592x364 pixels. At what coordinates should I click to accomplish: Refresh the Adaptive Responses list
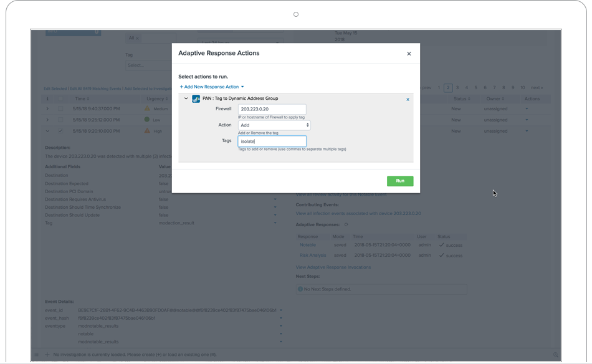point(346,224)
